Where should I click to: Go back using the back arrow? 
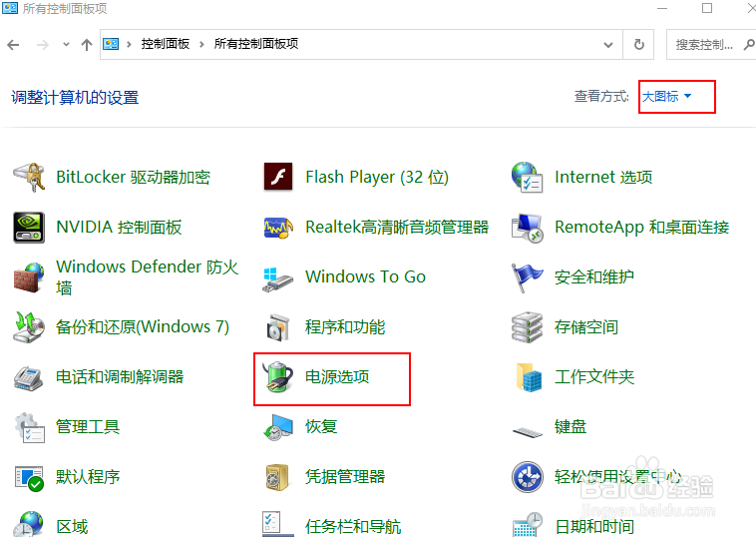click(14, 45)
